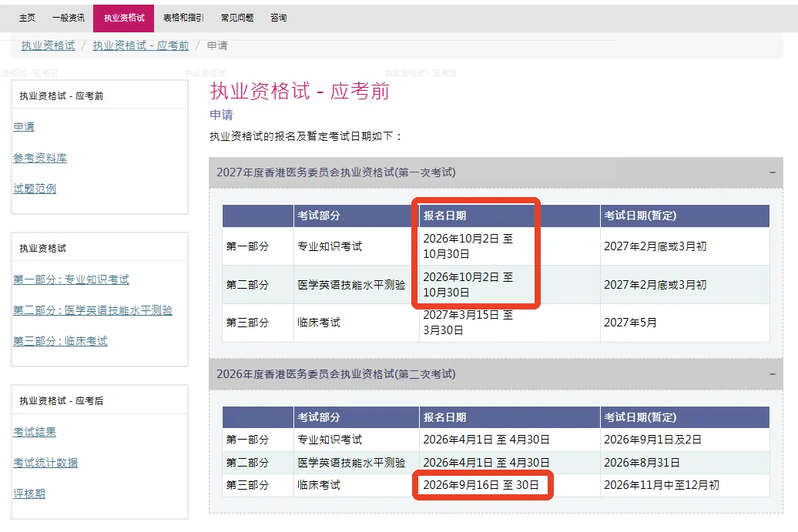Click the 执业资格试 - 应考前 page heading
The width and height of the screenshot is (798, 532).
click(x=300, y=91)
